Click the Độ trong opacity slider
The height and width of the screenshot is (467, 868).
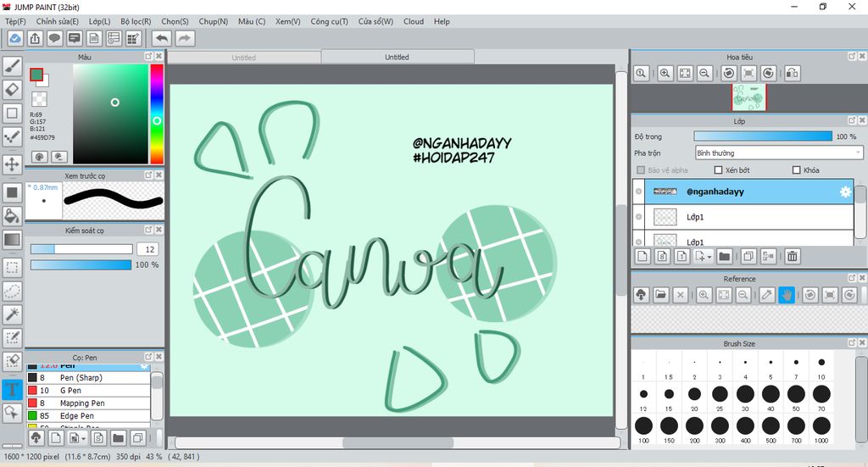click(763, 136)
